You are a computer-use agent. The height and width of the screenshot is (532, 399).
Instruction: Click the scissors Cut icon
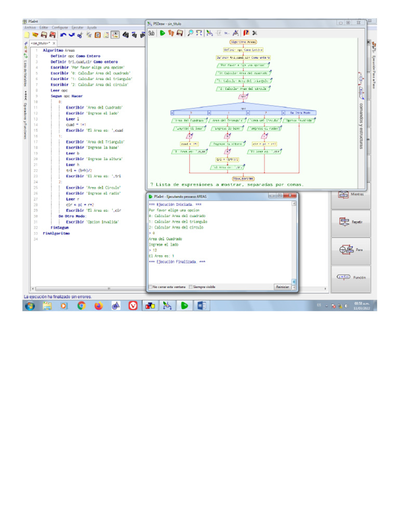pos(81,35)
